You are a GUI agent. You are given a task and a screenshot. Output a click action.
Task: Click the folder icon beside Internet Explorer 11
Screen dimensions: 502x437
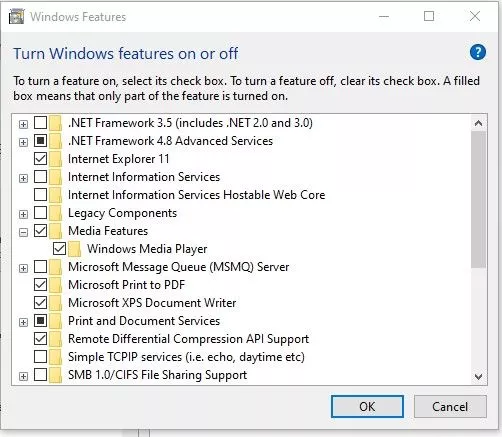pos(55,159)
